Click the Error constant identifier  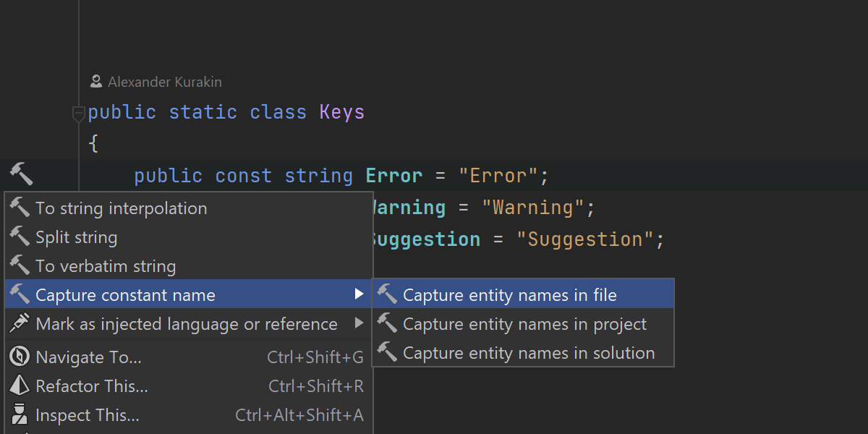pyautogui.click(x=393, y=176)
